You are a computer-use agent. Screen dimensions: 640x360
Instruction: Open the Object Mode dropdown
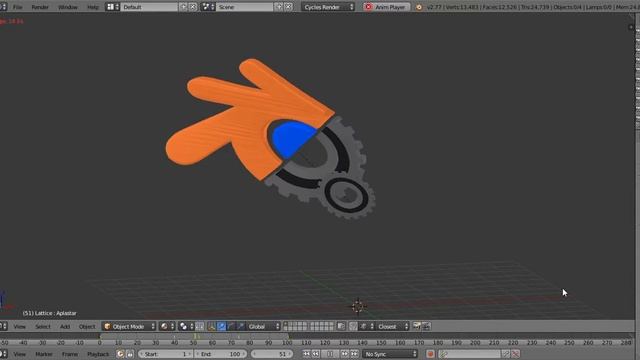[x=129, y=326]
